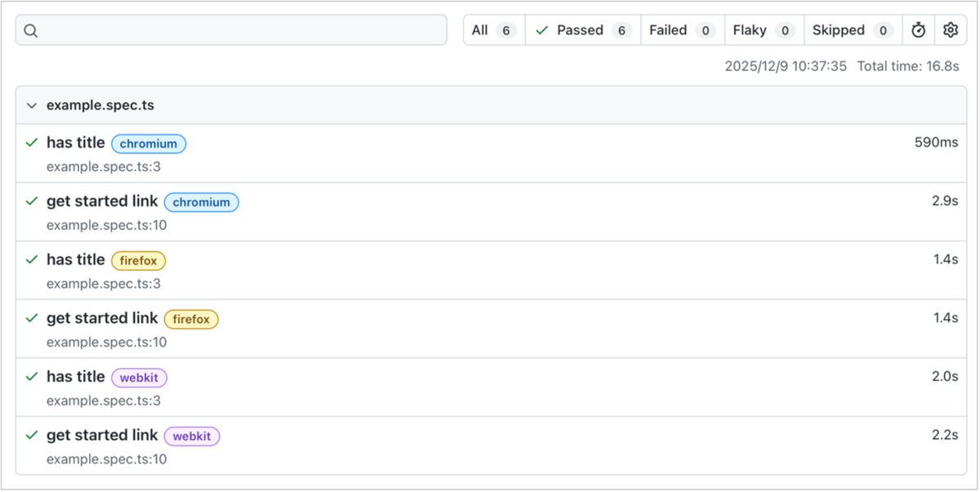Collapse the example.spec.ts file group

coord(32,105)
